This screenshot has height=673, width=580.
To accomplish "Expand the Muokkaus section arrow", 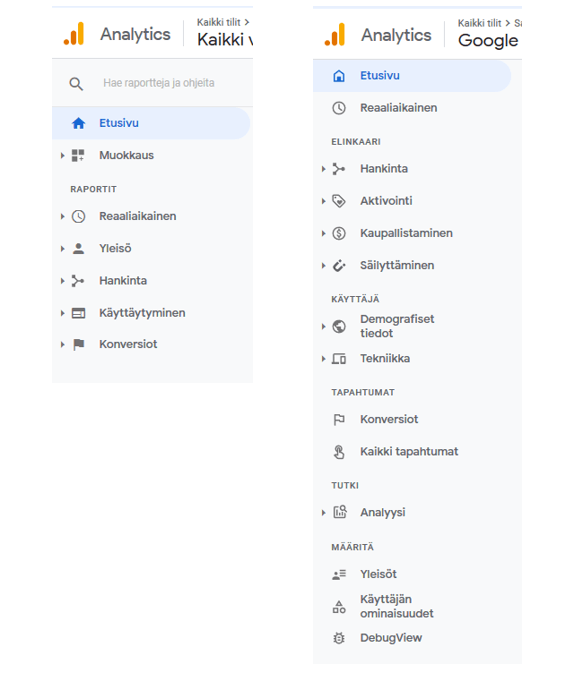I will [63, 155].
